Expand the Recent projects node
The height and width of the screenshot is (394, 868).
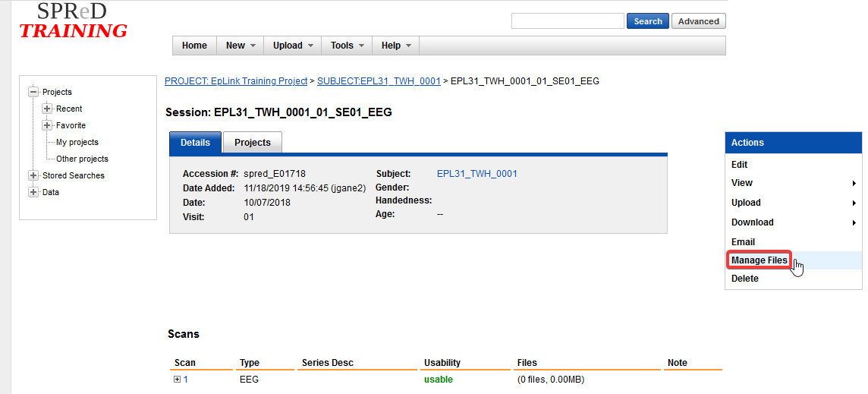(x=47, y=109)
